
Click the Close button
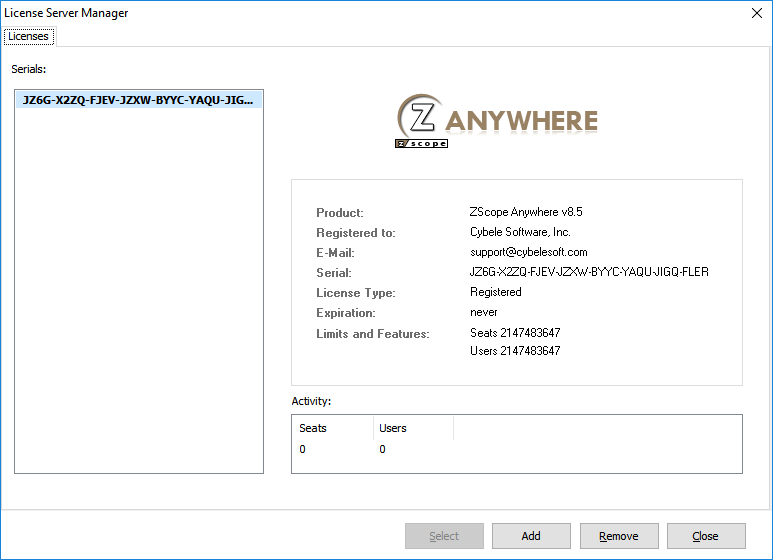[x=706, y=536]
